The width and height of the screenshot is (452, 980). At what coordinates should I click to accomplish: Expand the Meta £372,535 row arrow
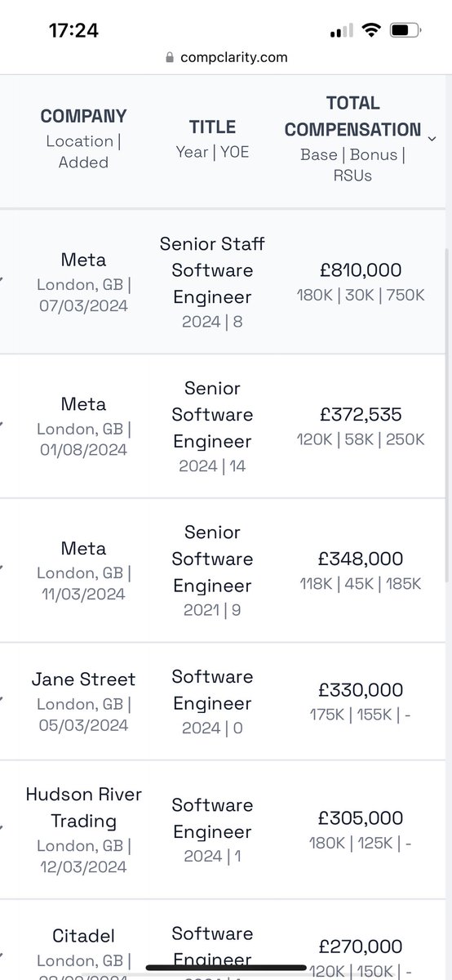tap(2, 425)
